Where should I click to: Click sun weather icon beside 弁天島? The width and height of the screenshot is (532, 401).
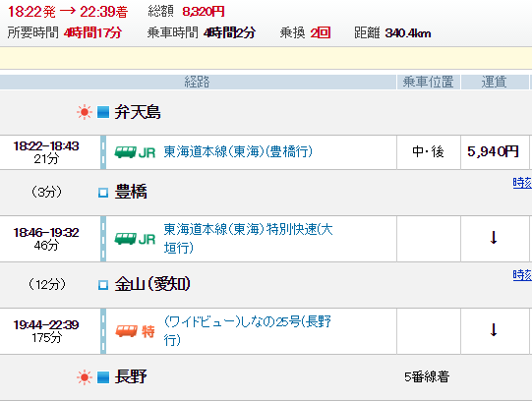[85, 112]
